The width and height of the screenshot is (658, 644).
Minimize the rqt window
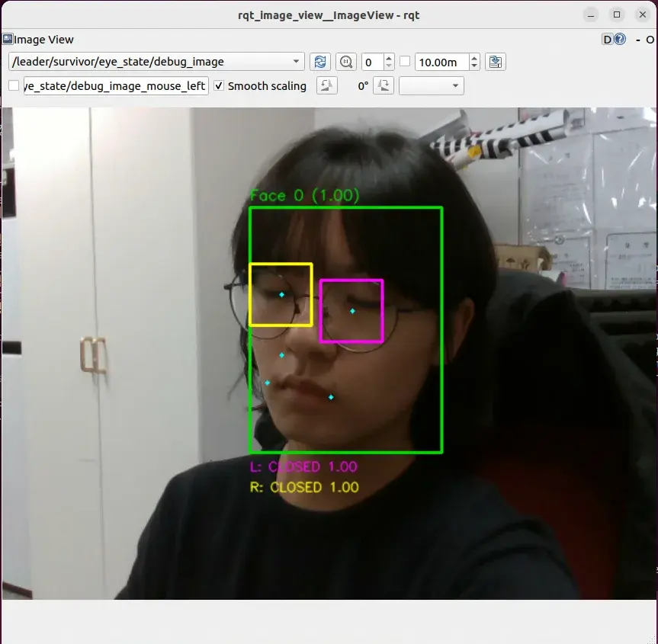[x=591, y=15]
